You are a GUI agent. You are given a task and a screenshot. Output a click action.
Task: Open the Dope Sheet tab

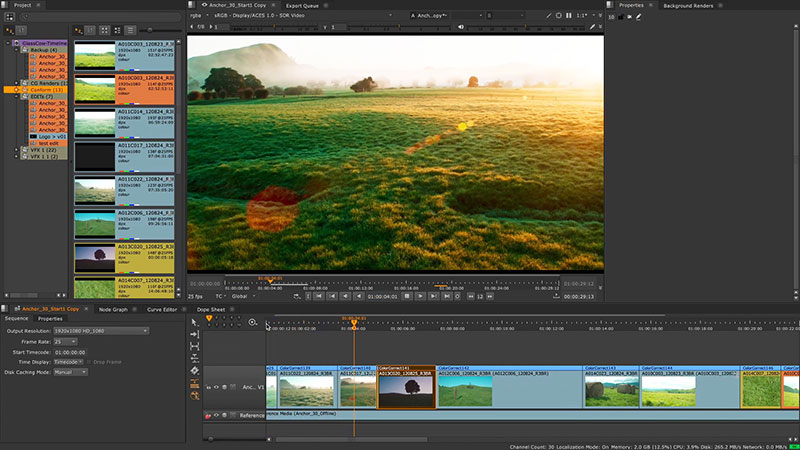[x=211, y=309]
